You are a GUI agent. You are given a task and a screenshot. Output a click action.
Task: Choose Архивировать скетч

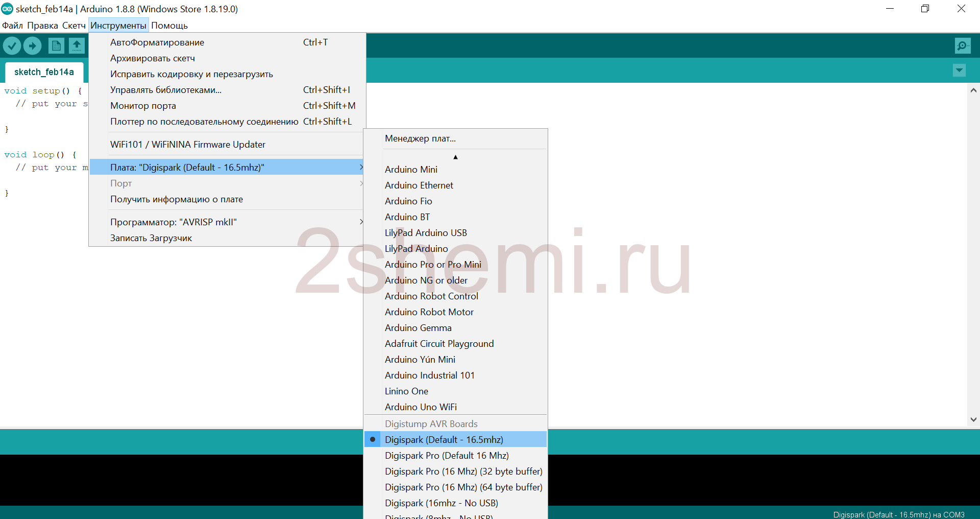(227, 58)
